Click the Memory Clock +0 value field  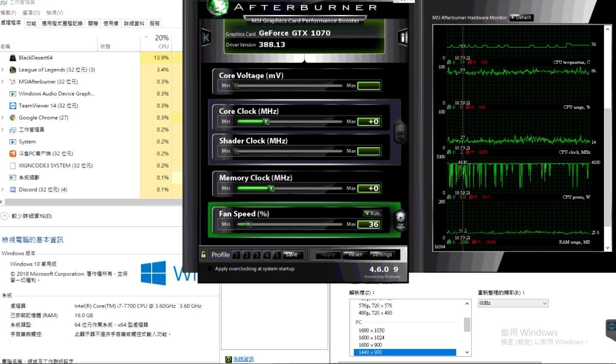click(x=368, y=189)
